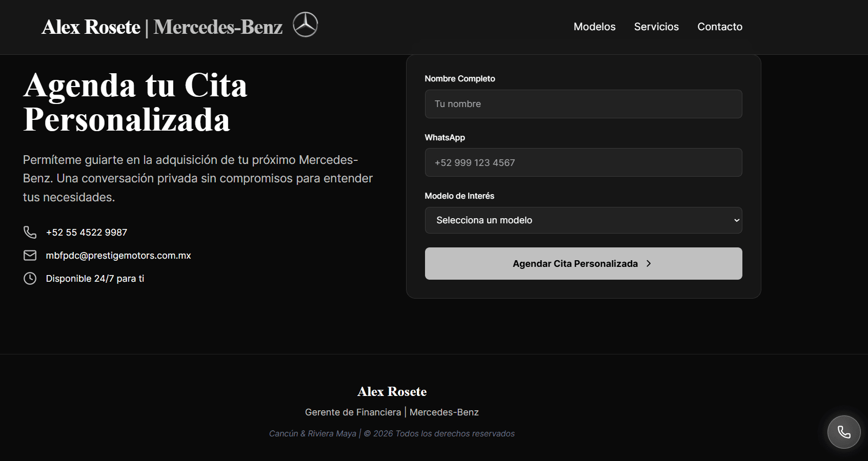Image resolution: width=868 pixels, height=461 pixels.
Task: Click the WhatsApp number input field
Action: 583,162
